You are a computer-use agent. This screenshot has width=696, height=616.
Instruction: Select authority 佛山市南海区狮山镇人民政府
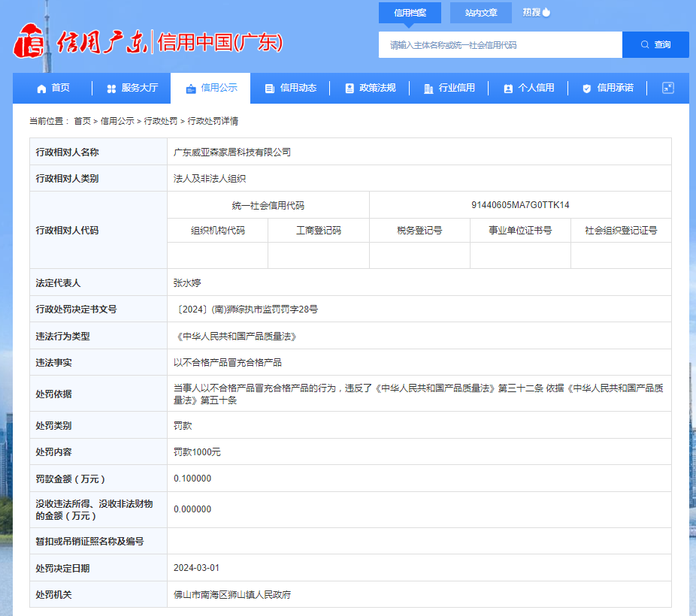(x=232, y=595)
